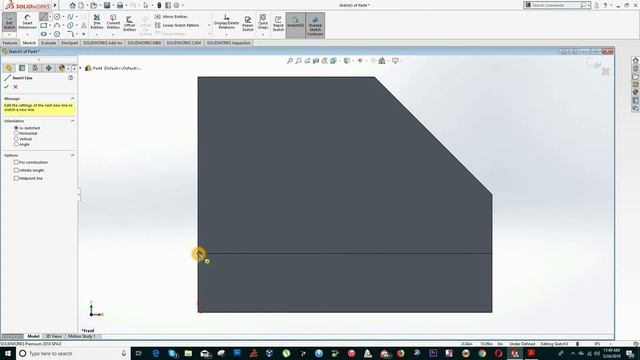Enable the For construction checkbox
The width and height of the screenshot is (640, 360).
click(x=16, y=162)
